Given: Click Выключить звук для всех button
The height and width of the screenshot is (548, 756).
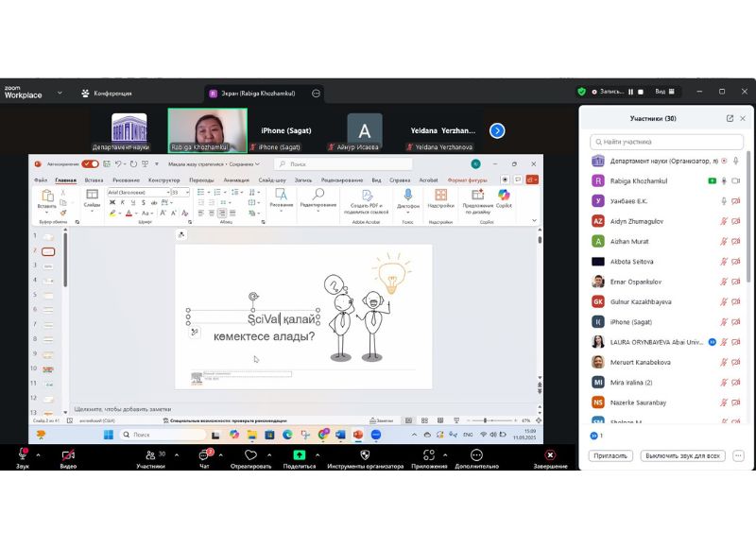Looking at the screenshot, I should coord(682,455).
